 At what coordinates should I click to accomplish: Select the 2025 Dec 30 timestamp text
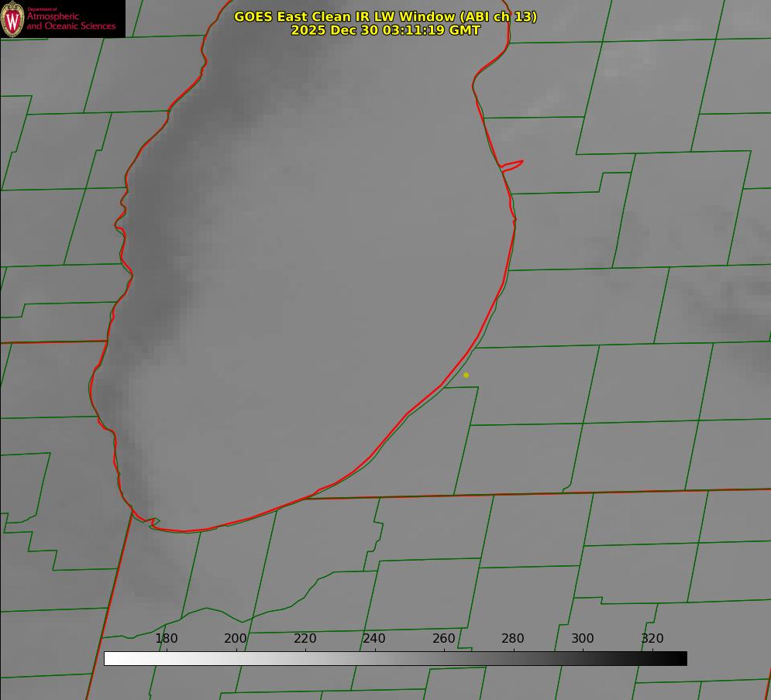(386, 30)
